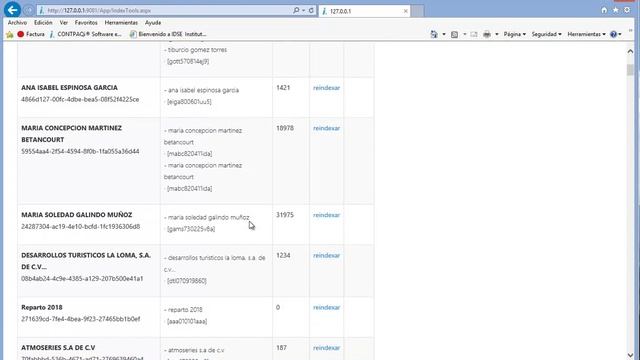Viewport: 640px width, 360px height.
Task: Expand the Home command bar dropdown arrow
Action: (x=444, y=34)
